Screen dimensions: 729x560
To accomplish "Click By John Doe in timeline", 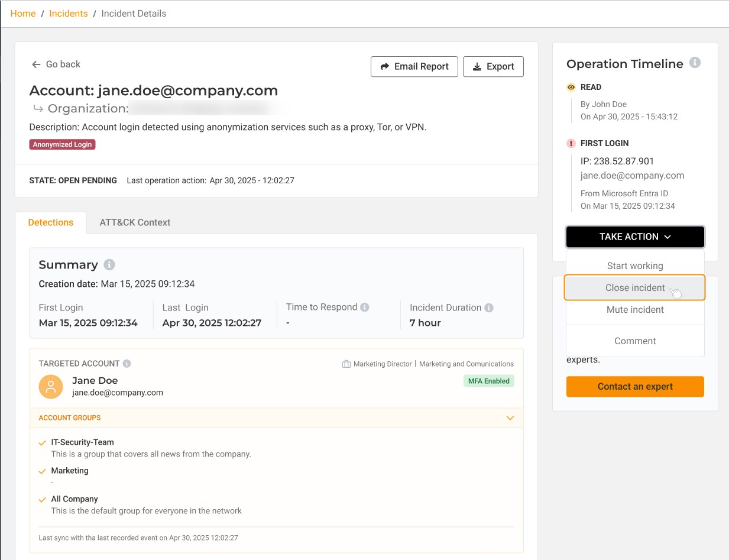I will [x=604, y=104].
